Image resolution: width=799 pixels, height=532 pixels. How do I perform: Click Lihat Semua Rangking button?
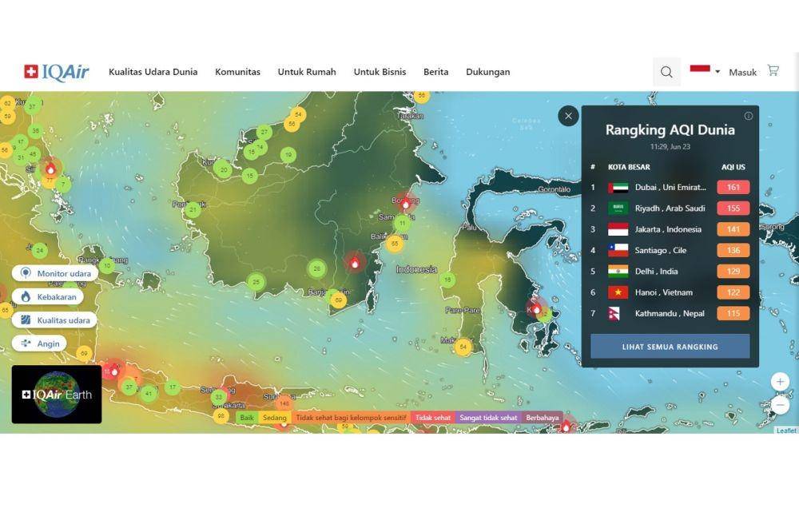click(670, 347)
